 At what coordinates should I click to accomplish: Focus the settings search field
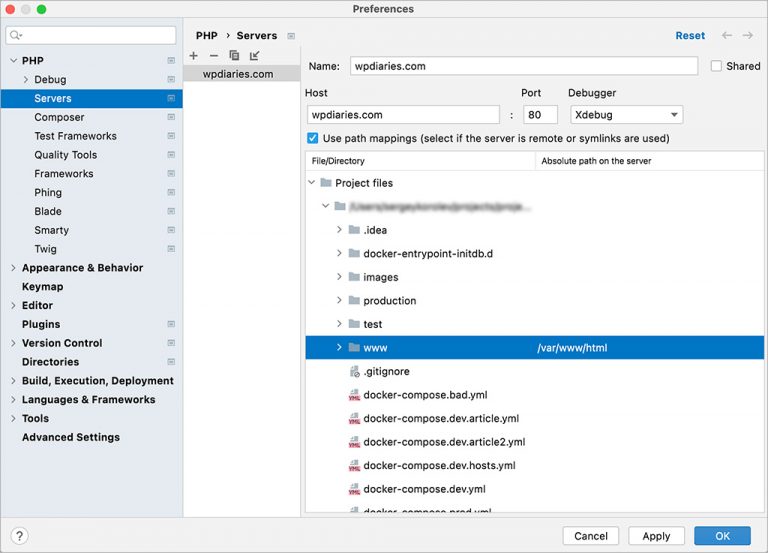[x=91, y=35]
